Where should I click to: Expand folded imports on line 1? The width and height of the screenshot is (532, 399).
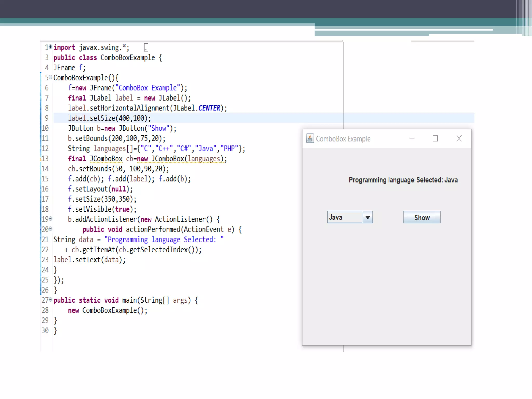51,47
